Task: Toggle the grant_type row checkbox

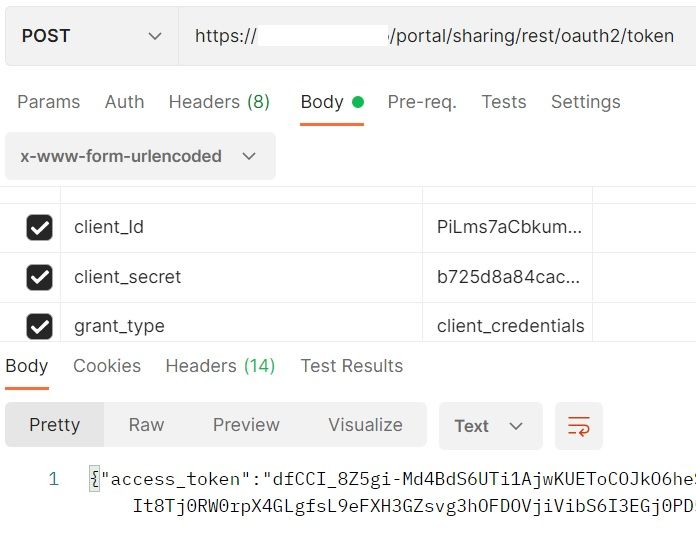Action: (39, 326)
